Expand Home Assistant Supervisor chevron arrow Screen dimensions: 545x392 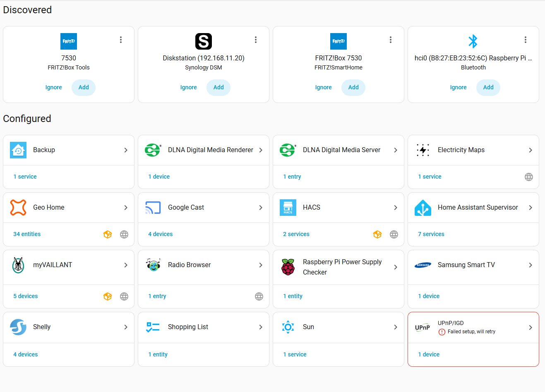(x=531, y=208)
